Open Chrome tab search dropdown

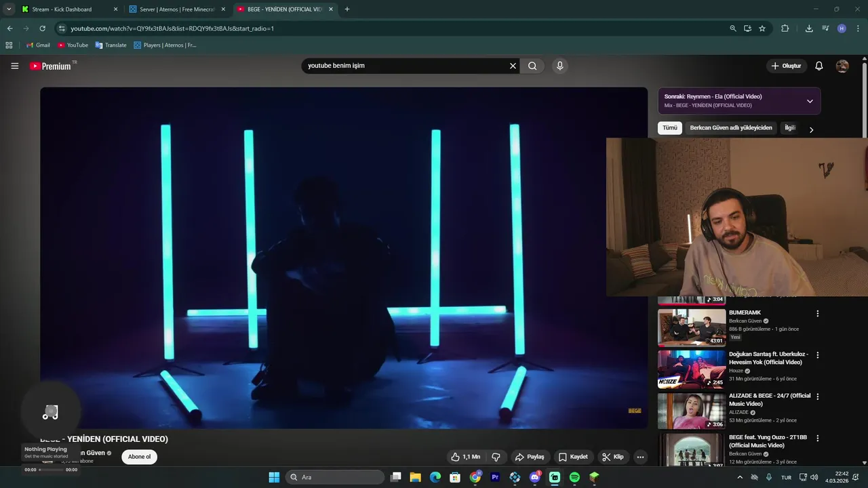pyautogui.click(x=9, y=9)
